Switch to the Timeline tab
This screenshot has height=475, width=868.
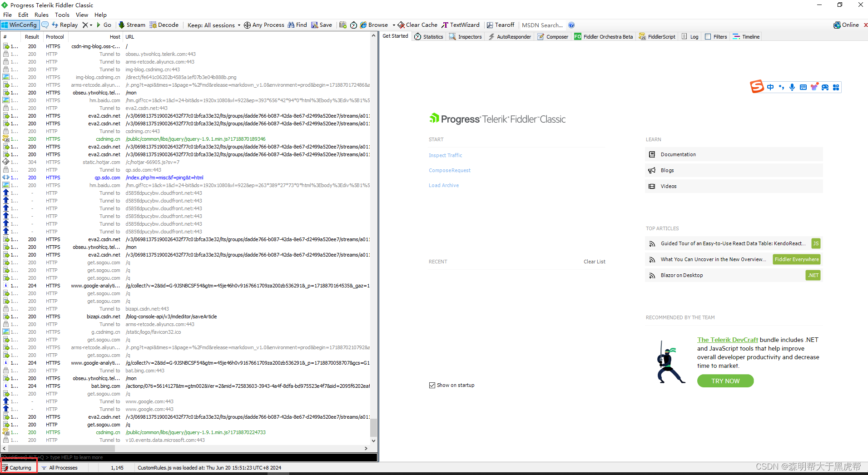(746, 37)
